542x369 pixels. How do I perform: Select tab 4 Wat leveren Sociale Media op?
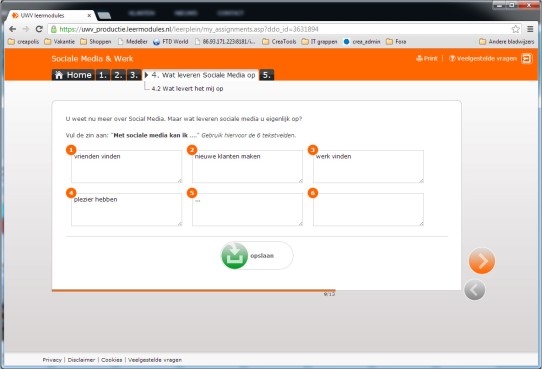pyautogui.click(x=200, y=75)
